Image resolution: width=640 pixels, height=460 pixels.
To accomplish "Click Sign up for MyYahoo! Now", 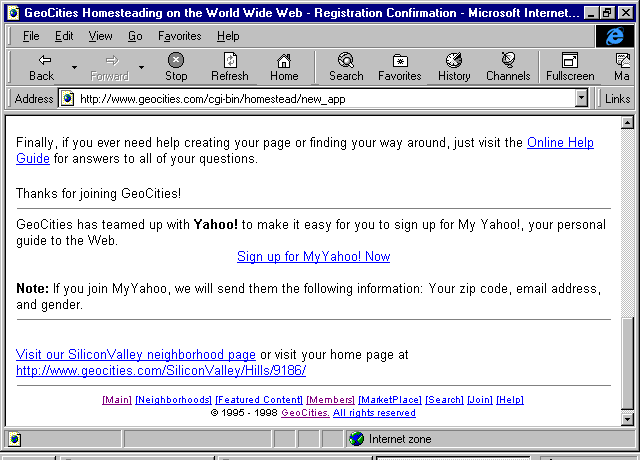I will (313, 256).
